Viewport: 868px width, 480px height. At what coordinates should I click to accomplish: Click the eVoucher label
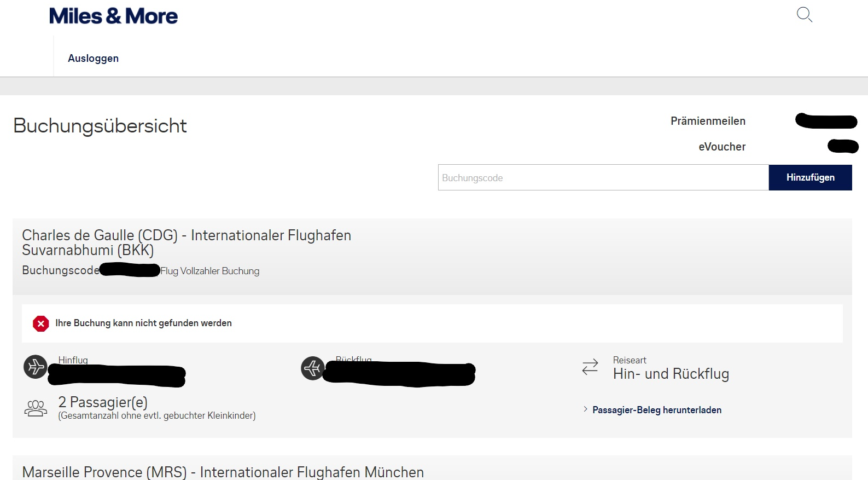tap(722, 147)
